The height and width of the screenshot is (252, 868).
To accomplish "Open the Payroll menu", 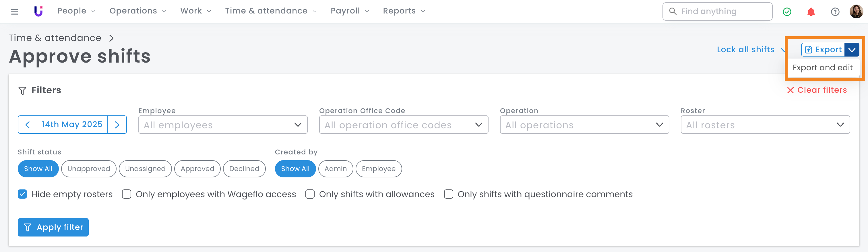I will (x=349, y=11).
